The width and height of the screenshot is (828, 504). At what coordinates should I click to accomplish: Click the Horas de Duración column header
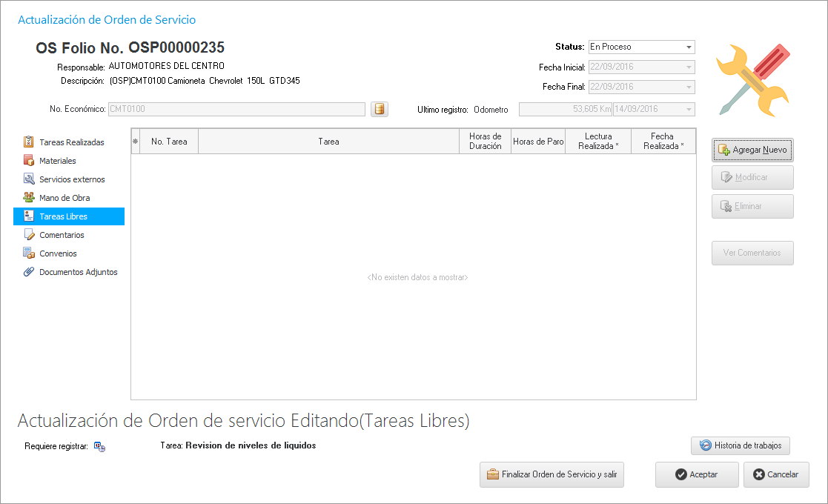[x=485, y=141]
